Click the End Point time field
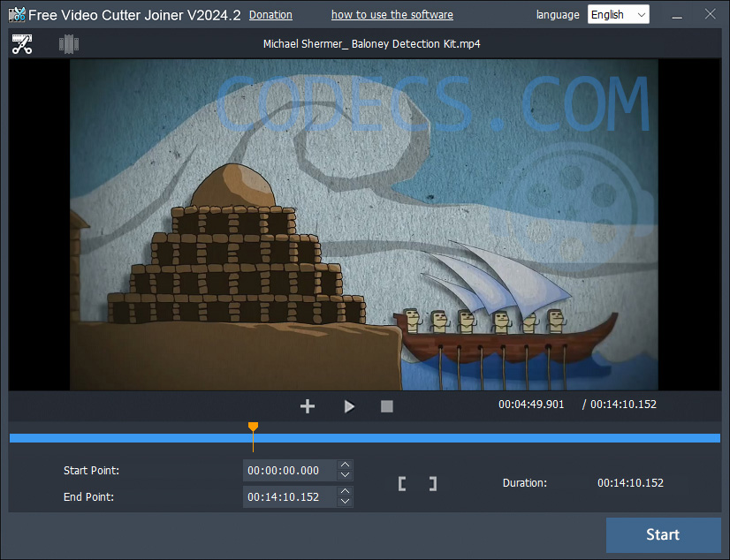730x560 pixels. pyautogui.click(x=289, y=496)
